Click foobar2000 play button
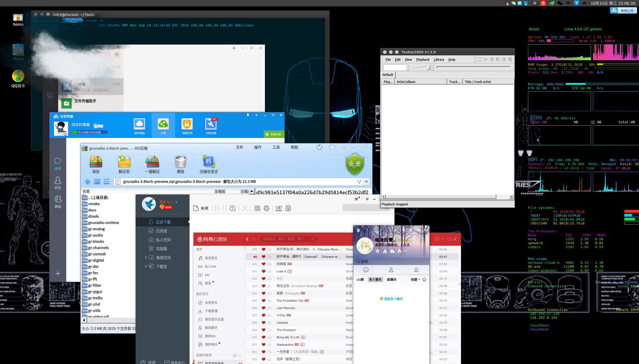The width and height of the screenshot is (639, 364). pos(486,60)
